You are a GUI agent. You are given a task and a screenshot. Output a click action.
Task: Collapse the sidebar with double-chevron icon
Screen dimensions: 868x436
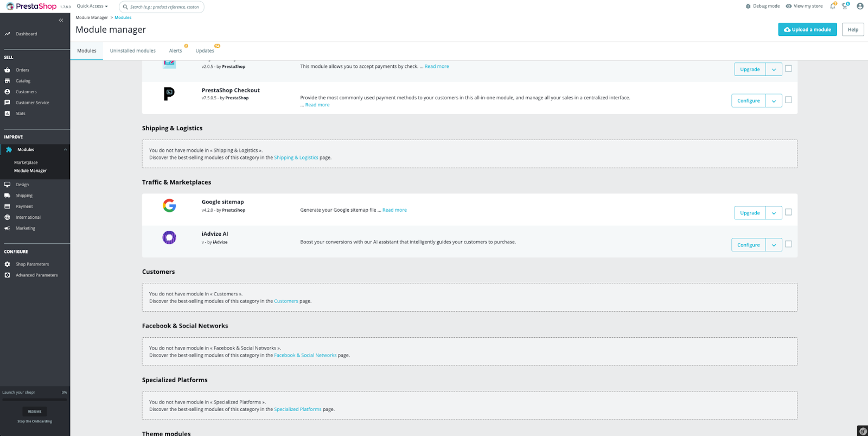coord(61,20)
